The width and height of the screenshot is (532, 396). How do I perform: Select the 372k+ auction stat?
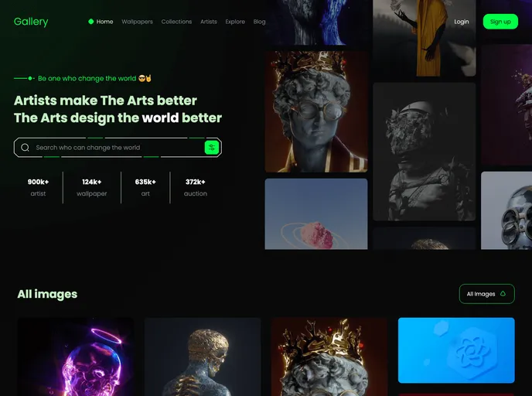click(x=196, y=187)
